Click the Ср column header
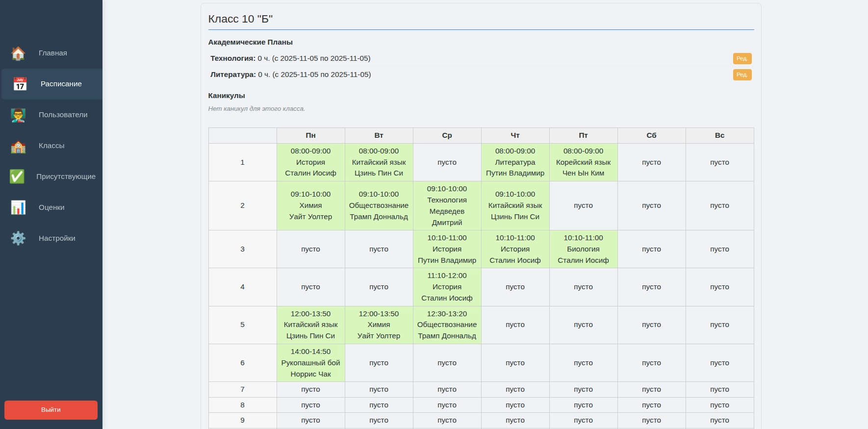The height and width of the screenshot is (429, 868). (447, 135)
